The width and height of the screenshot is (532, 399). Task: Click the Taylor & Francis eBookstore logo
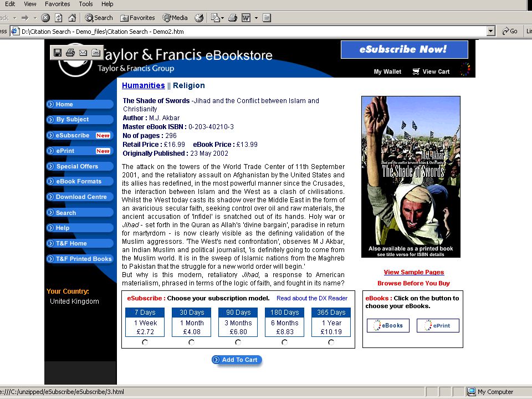(x=166, y=59)
